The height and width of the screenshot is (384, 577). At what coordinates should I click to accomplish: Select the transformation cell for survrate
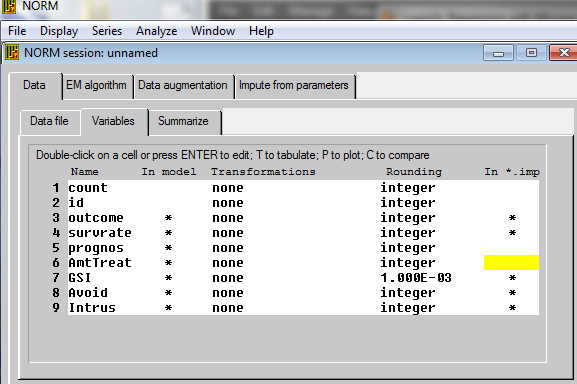point(228,233)
